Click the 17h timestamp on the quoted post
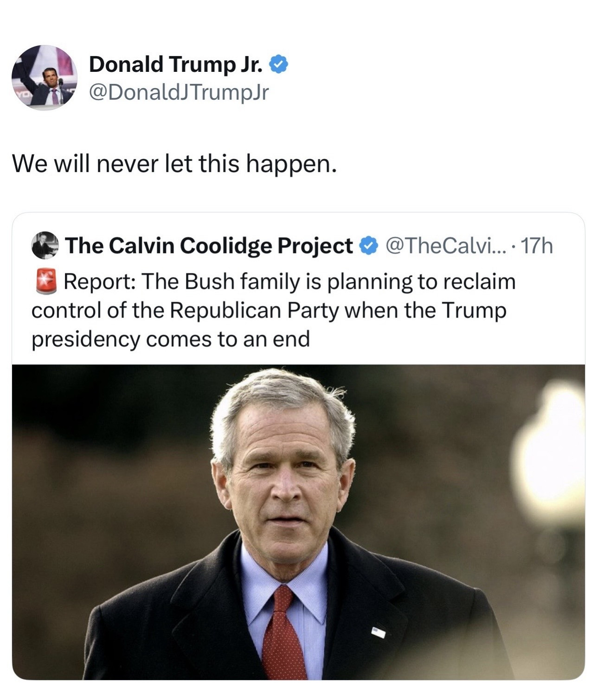The height and width of the screenshot is (700, 598). click(x=537, y=246)
